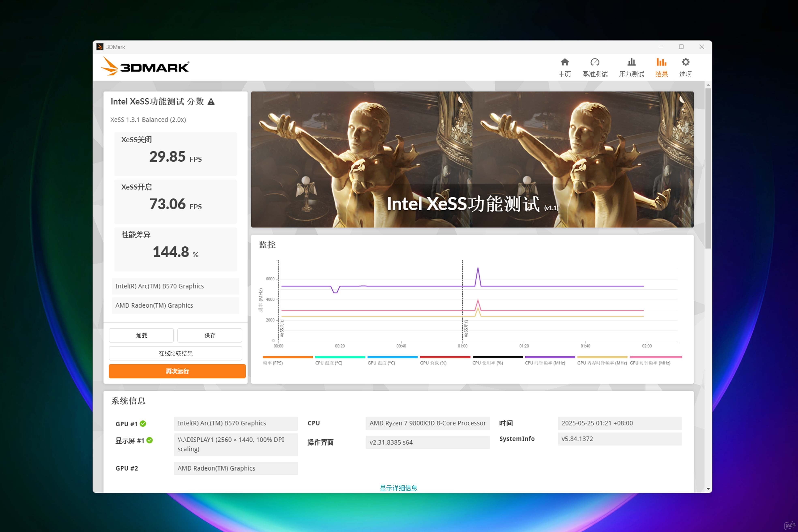The width and height of the screenshot is (798, 532).
Task: Click 在线比较结果 compare online button
Action: coord(175,353)
